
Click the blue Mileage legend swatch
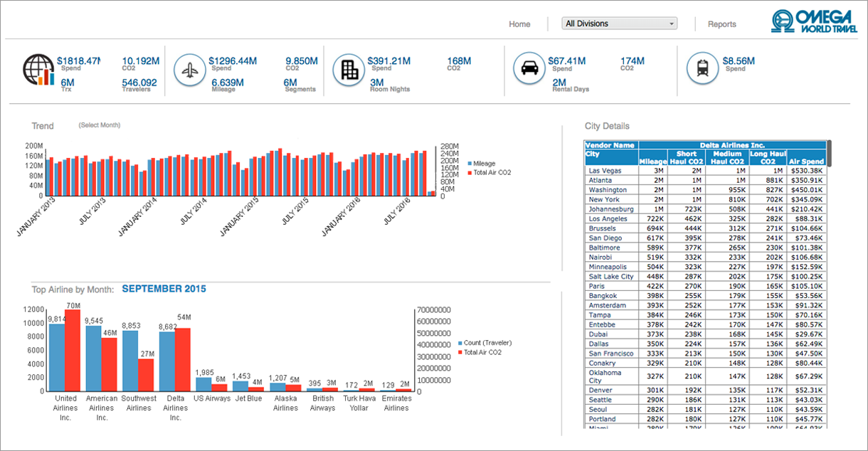click(x=470, y=164)
